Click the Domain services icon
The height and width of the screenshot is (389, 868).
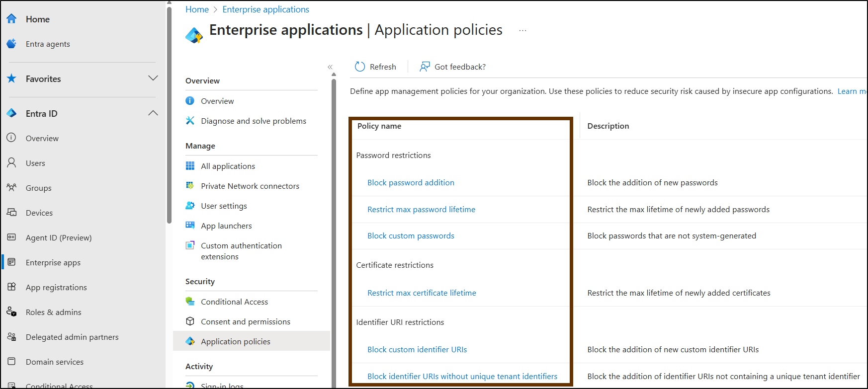11,361
